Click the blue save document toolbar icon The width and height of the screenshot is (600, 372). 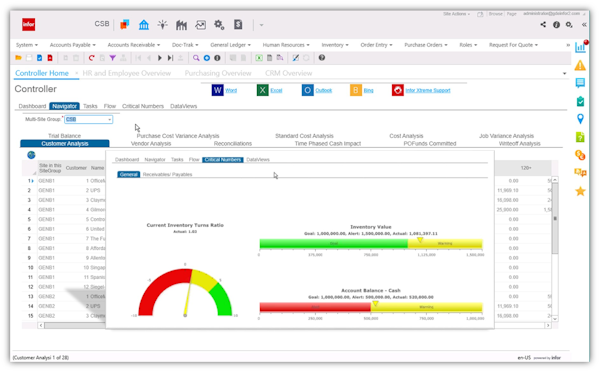coord(39,58)
